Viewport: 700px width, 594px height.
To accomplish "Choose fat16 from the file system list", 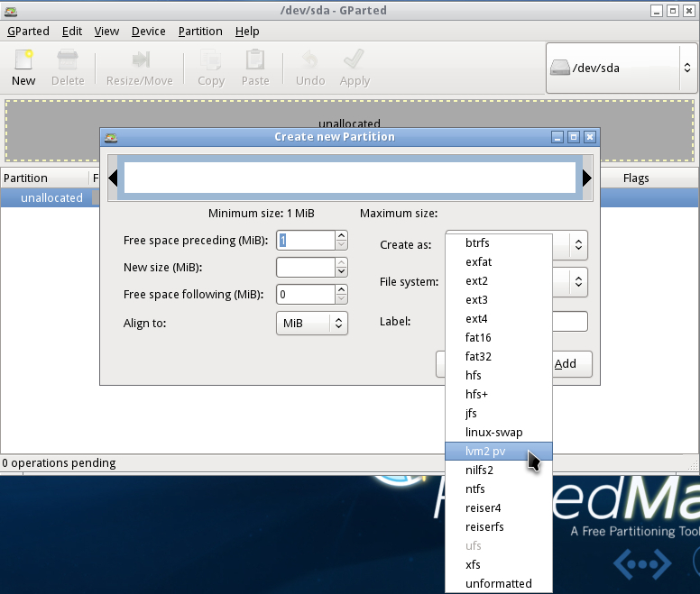I will coord(499,337).
